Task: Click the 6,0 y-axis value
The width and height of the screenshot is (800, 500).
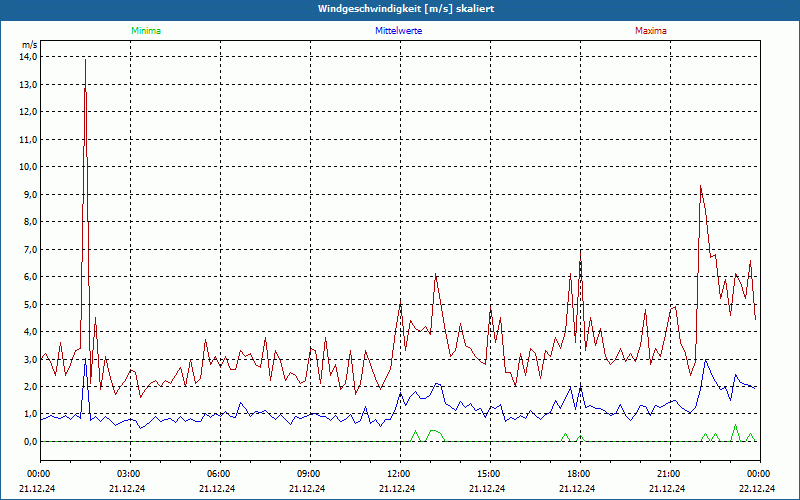Action: pyautogui.click(x=30, y=277)
